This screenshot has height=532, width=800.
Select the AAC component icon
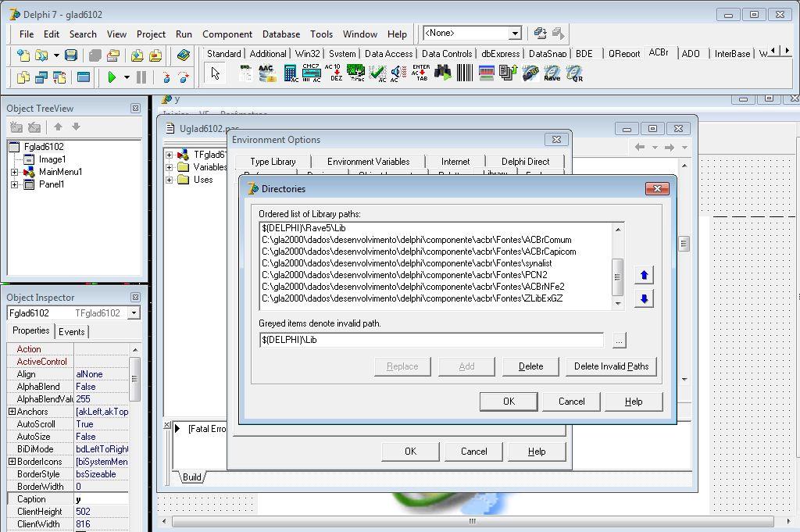[x=267, y=73]
